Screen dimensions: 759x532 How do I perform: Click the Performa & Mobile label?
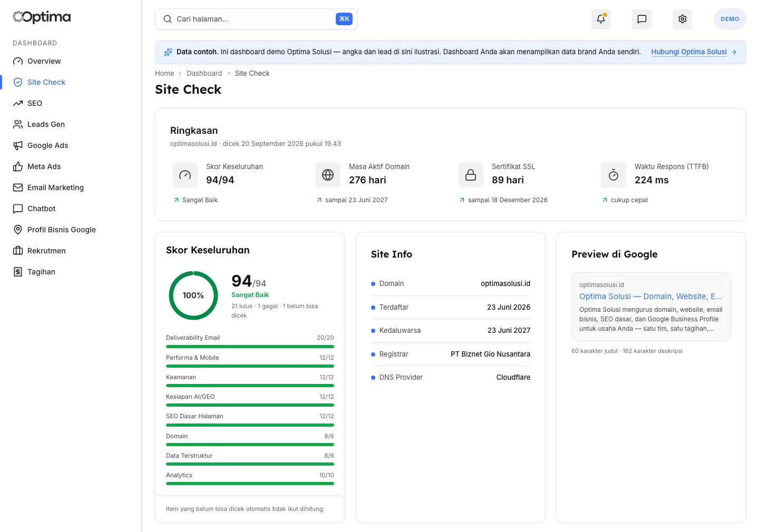192,358
